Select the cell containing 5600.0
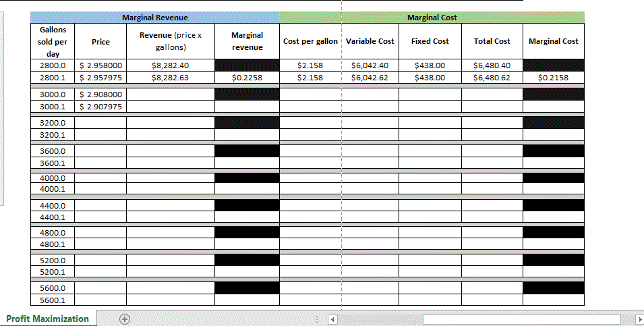644x326 pixels. (x=53, y=288)
